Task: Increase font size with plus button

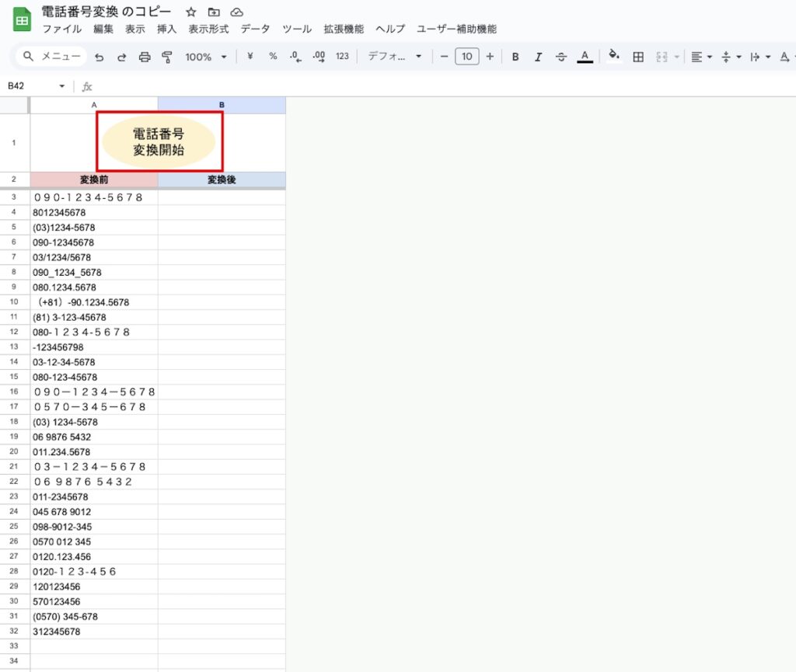Action: coord(490,56)
